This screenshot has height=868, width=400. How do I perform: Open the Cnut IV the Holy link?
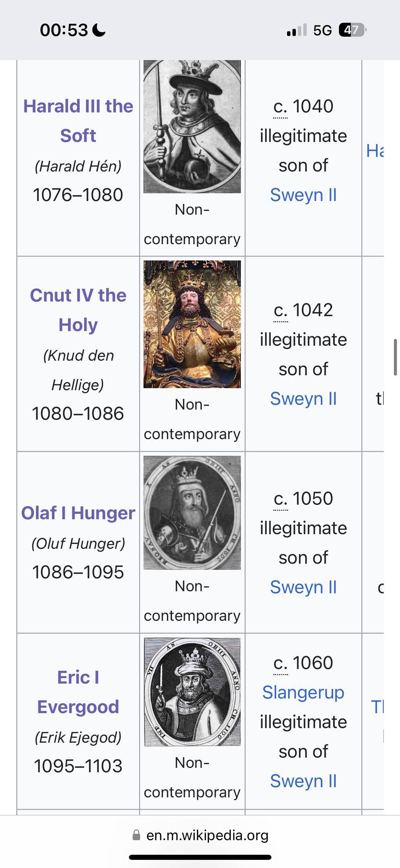click(x=78, y=310)
